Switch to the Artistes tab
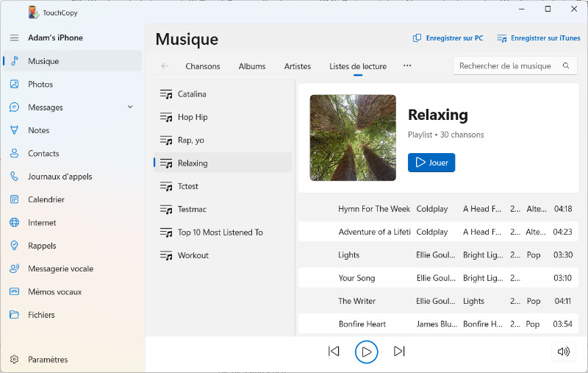 298,66
